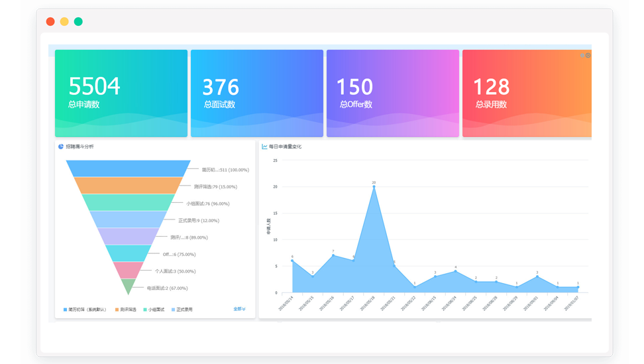Screen dimensions: 644x364
Task: Click the 2018/06/15 x-axis date label
Action: [x=429, y=303]
